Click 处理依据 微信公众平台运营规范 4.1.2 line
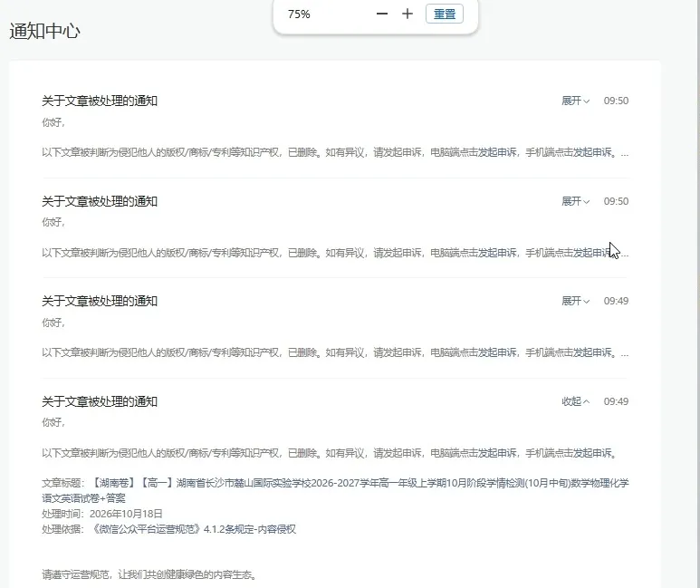Screen dimensions: 700x588 [168, 529]
